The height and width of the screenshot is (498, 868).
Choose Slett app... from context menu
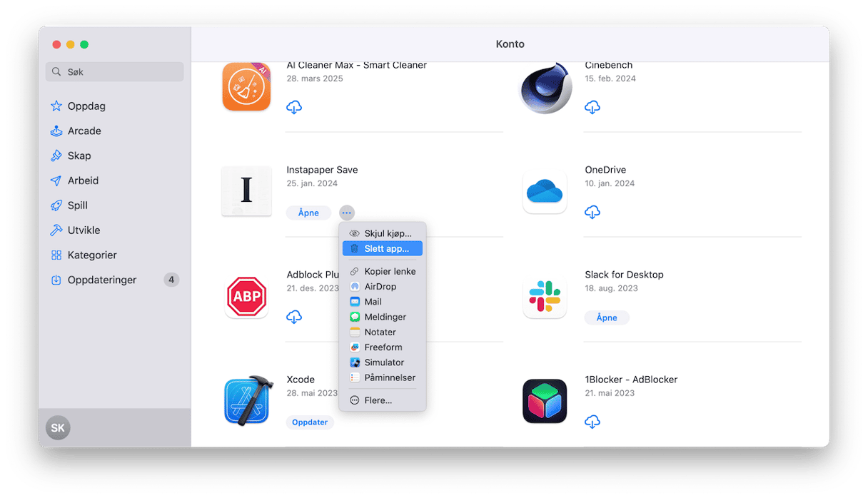[383, 248]
